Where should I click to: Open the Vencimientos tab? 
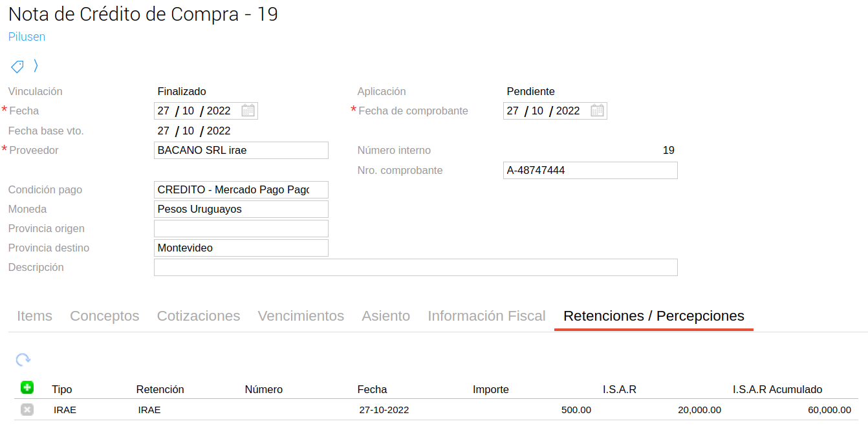click(x=301, y=316)
